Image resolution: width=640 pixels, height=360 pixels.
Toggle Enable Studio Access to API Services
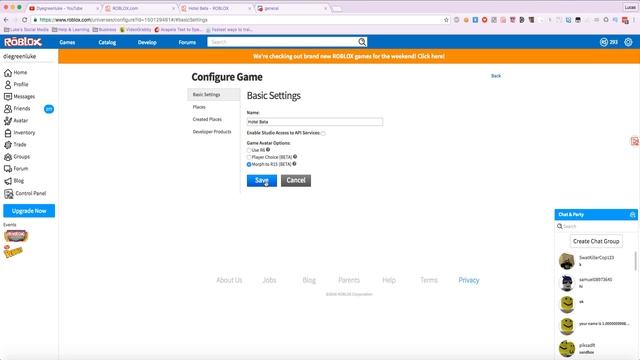click(323, 133)
